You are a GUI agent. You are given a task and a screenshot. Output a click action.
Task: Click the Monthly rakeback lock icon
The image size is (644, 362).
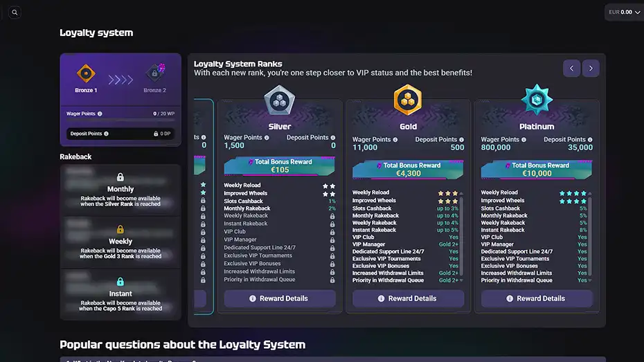pos(120,177)
